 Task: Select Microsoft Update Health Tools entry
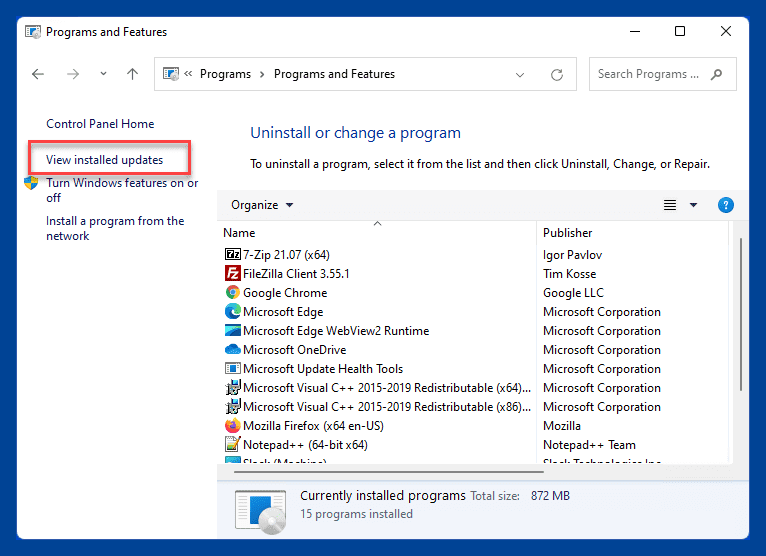click(323, 369)
